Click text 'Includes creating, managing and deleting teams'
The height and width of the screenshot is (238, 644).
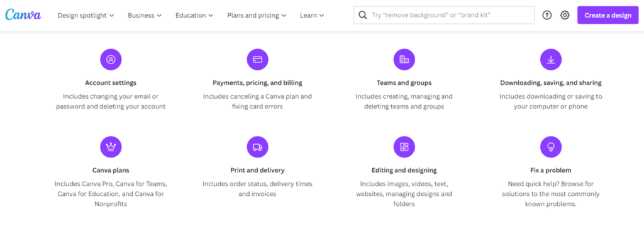point(404,101)
